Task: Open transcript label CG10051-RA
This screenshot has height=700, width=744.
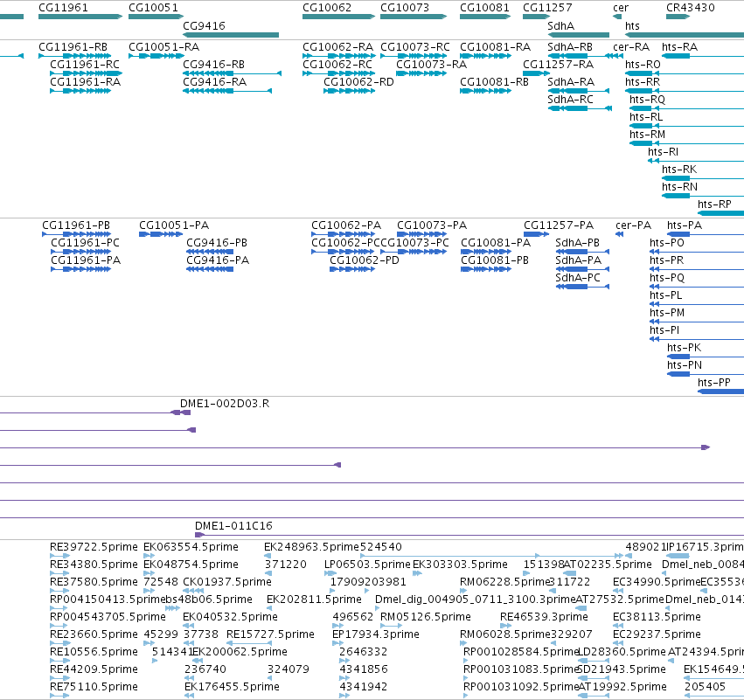Action: point(163,47)
